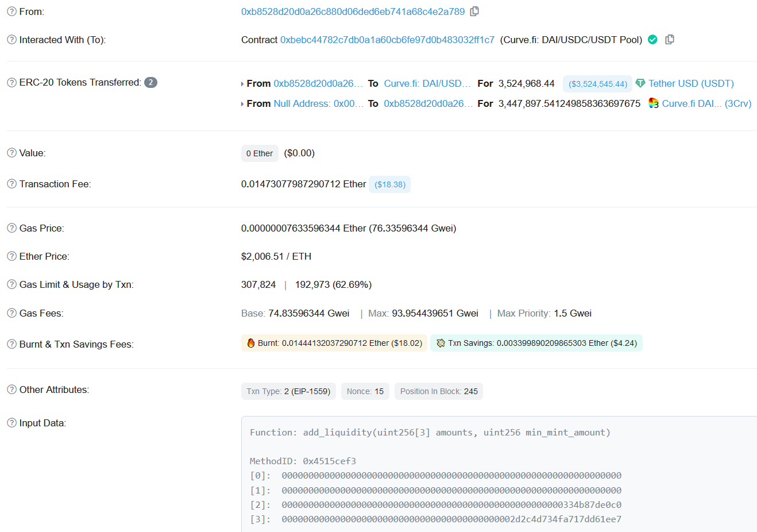Click the green verified contract checkmark
The image size is (757, 532).
click(x=652, y=40)
